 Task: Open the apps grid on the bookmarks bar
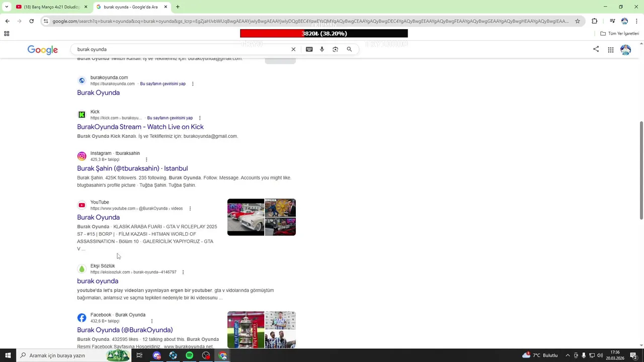point(7,34)
